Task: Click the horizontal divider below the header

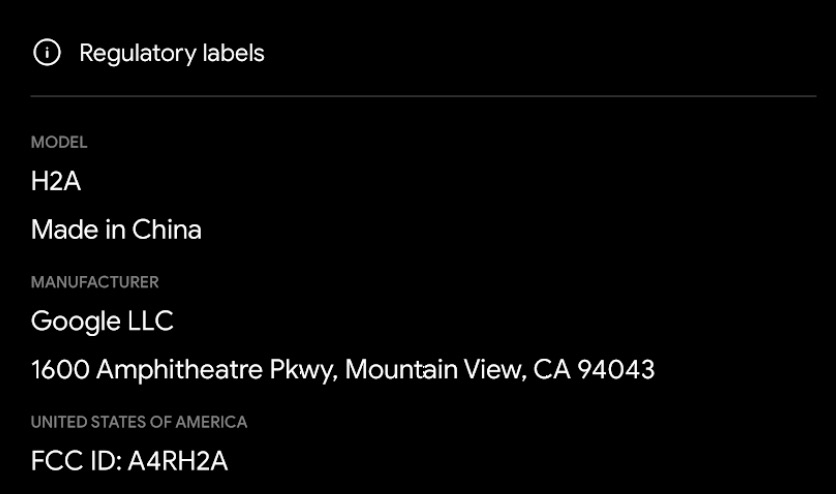Action: coord(423,96)
